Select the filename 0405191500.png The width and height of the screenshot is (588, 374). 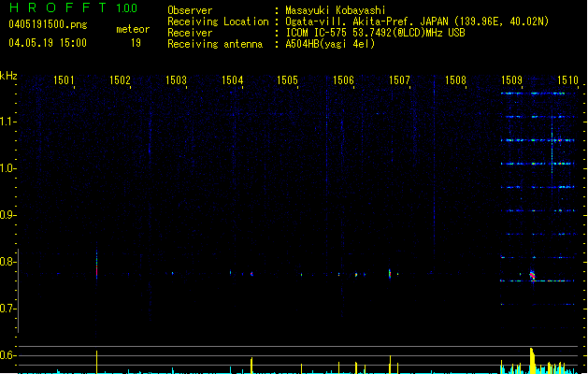pos(48,24)
